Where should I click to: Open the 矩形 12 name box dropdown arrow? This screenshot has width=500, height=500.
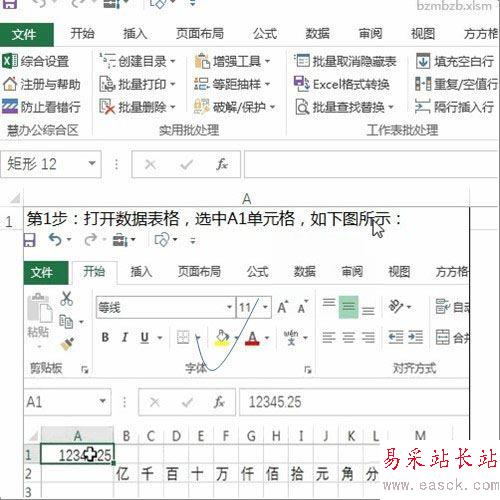click(x=92, y=163)
